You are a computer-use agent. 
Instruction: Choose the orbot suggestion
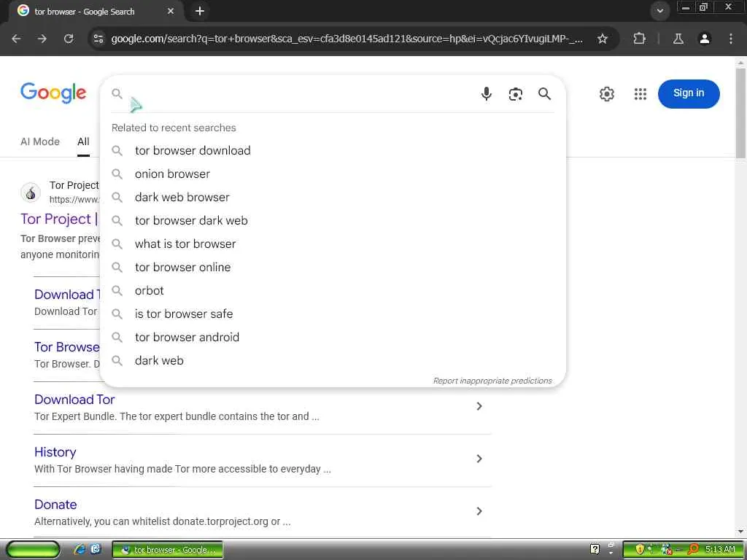click(333, 290)
